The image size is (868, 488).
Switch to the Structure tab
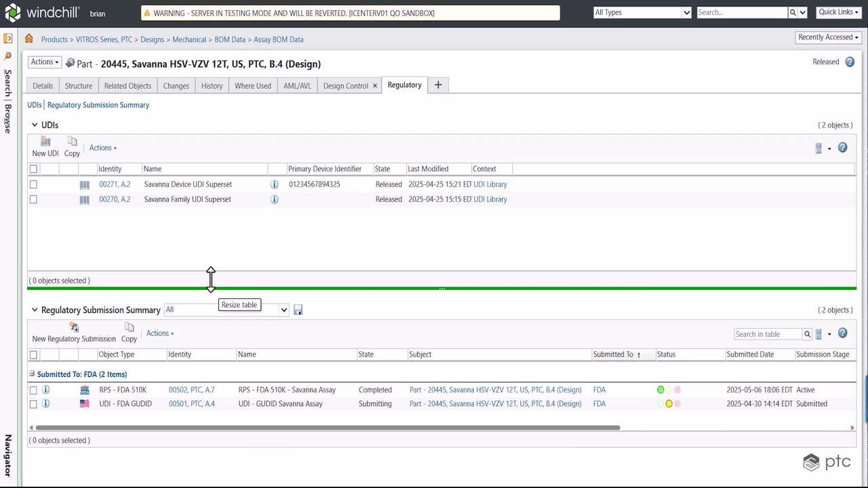tap(79, 86)
